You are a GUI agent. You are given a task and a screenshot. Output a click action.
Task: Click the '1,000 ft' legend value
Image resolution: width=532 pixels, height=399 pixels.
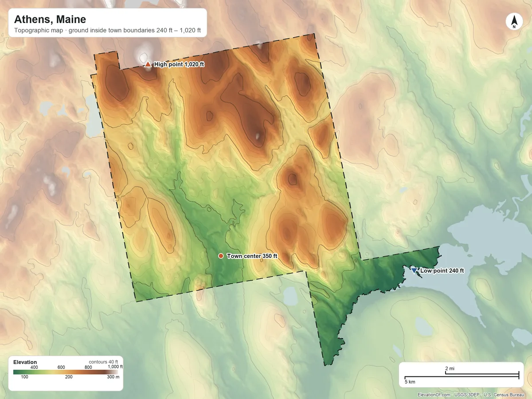[x=115, y=367]
